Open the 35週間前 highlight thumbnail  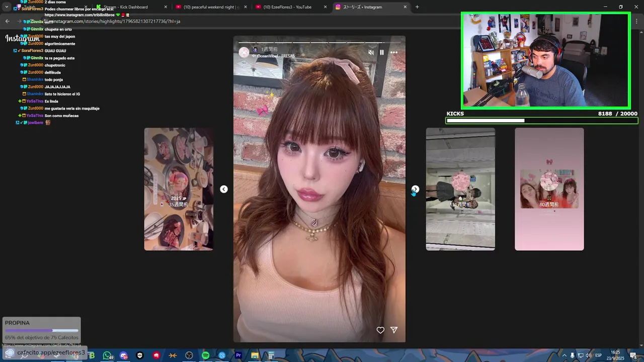tap(179, 189)
